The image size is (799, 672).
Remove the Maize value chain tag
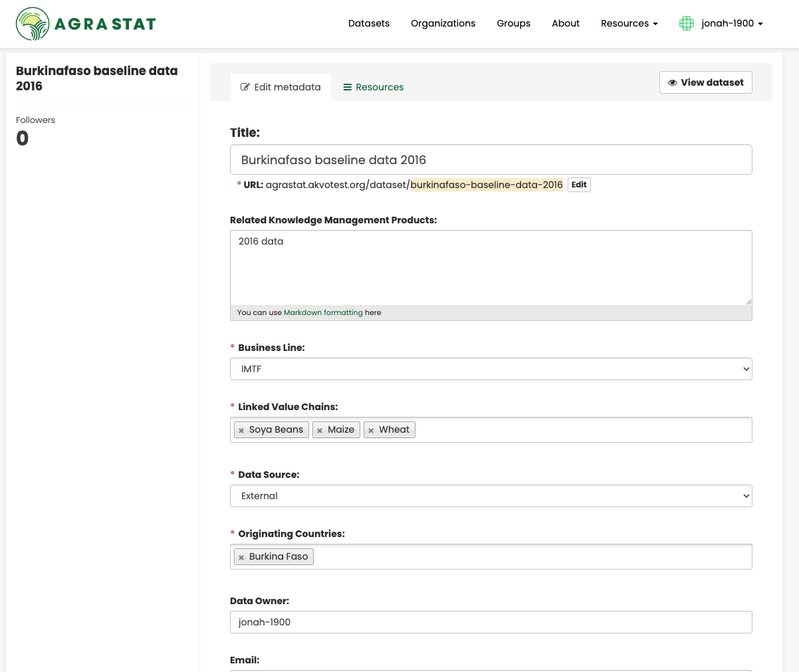[320, 430]
